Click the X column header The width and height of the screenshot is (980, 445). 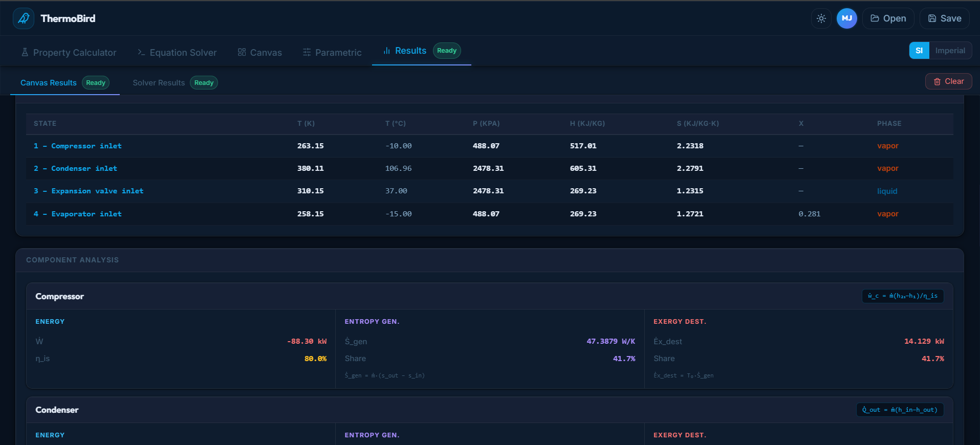[x=801, y=123]
